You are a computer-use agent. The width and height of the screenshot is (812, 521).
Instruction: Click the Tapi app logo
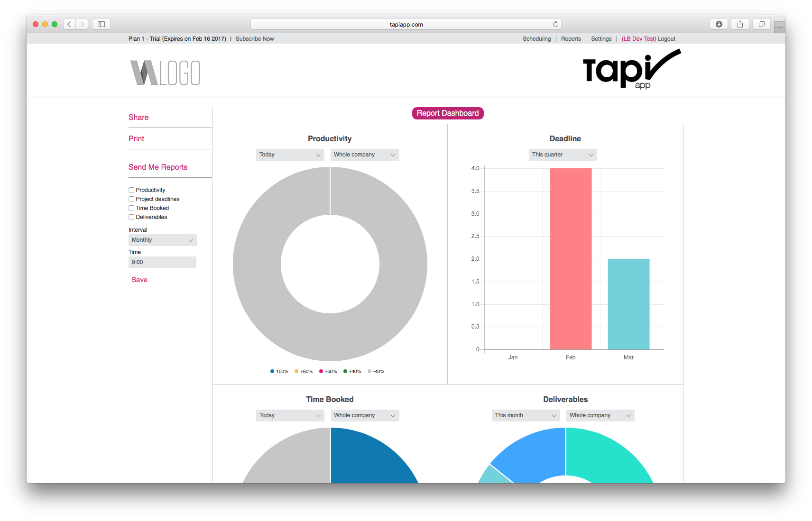632,69
